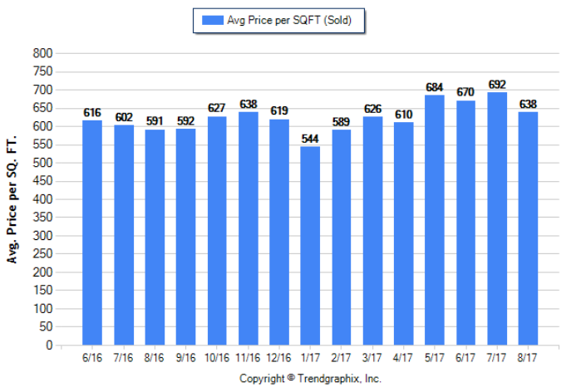Click the 800 value on the y-axis
The height and width of the screenshot is (392, 576).
(x=43, y=53)
